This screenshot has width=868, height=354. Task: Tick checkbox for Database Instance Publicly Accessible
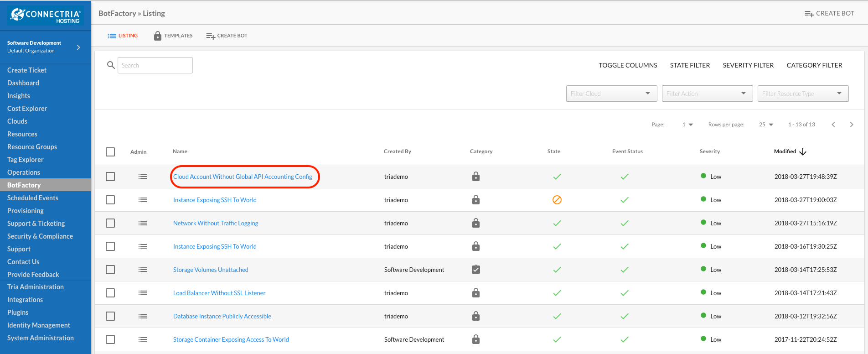[x=110, y=316]
